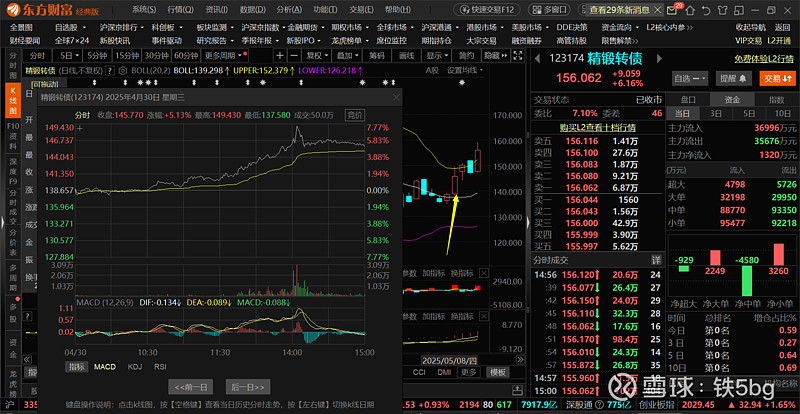Switch fund flow to 3日
The width and height of the screenshot is (800, 414).
click(x=716, y=113)
